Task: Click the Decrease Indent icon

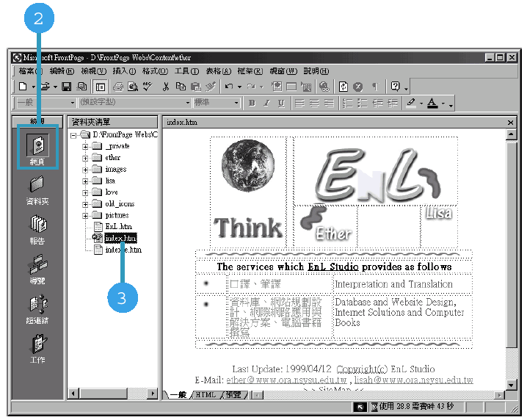Action: [x=377, y=103]
